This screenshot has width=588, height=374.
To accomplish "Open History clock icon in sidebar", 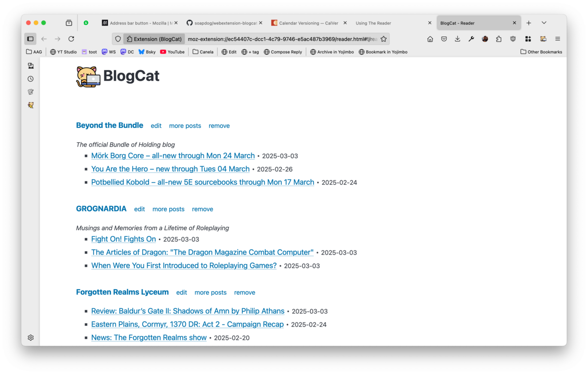I will [x=30, y=79].
